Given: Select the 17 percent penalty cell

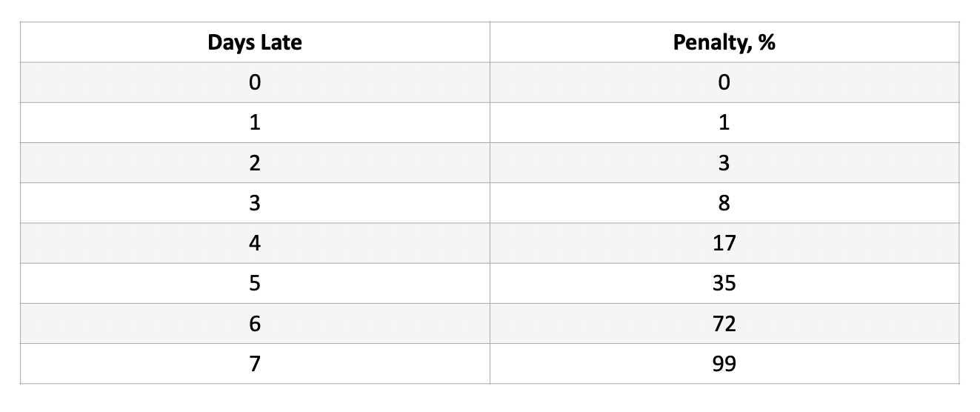Looking at the screenshot, I should coord(724,243).
